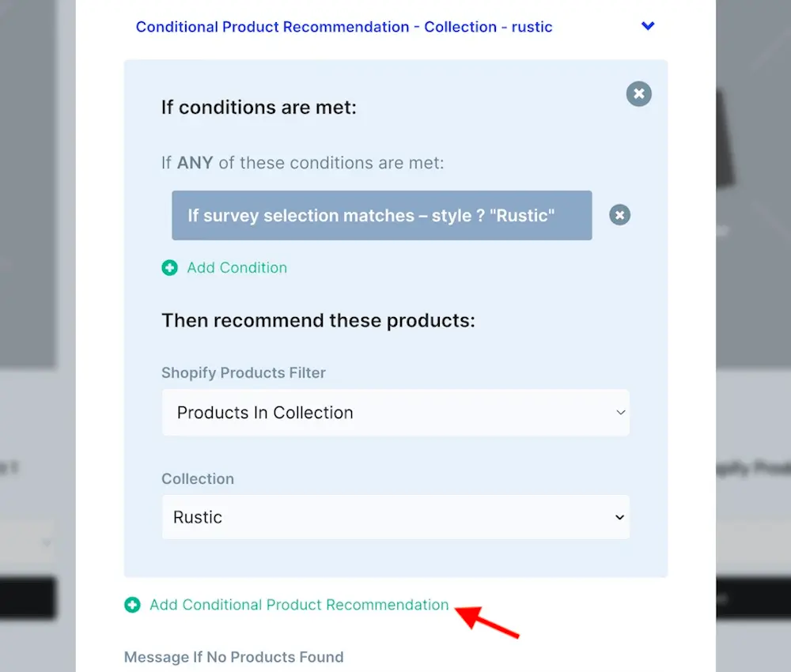Click the "Then recommend these products:" heading
Image resolution: width=791 pixels, height=672 pixels.
tap(318, 320)
